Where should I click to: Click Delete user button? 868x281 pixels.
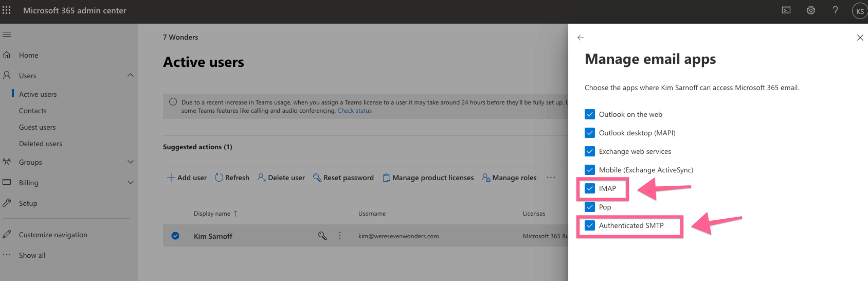(281, 178)
